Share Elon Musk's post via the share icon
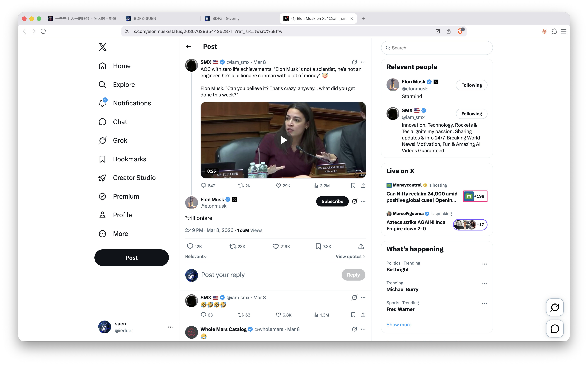This screenshot has height=365, width=588. [x=361, y=246]
